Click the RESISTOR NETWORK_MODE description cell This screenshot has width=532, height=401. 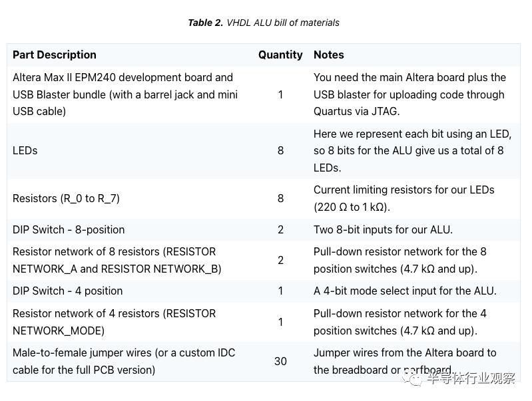(115, 322)
